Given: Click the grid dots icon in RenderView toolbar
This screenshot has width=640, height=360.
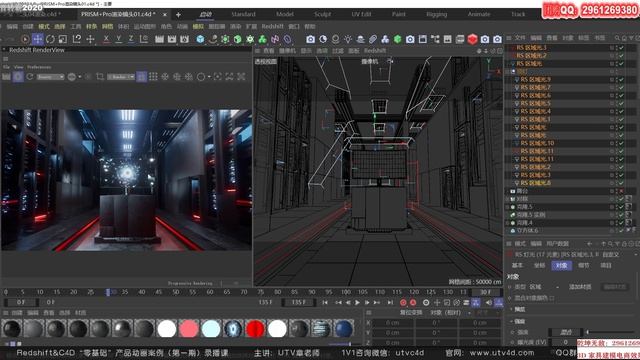Looking at the screenshot, I should [153, 77].
